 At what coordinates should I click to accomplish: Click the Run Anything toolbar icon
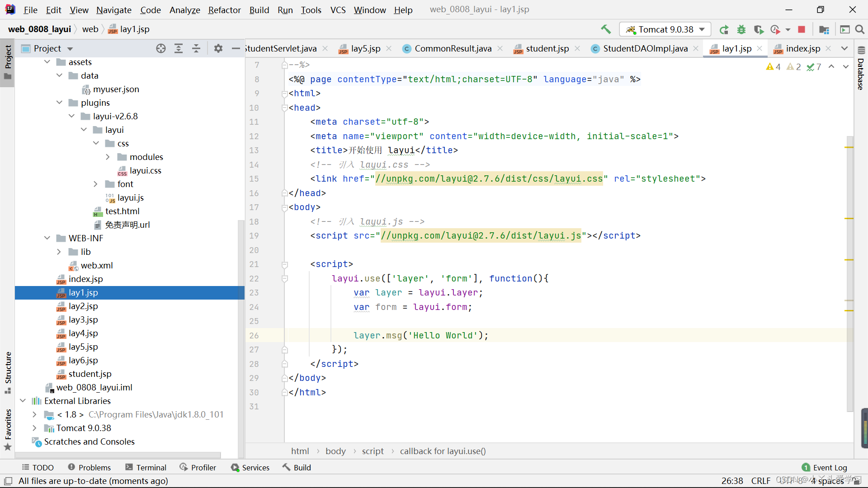tap(844, 29)
